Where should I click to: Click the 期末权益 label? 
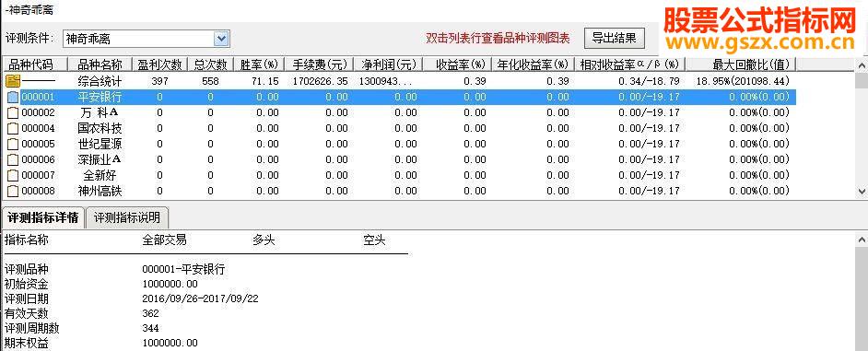tap(27, 344)
